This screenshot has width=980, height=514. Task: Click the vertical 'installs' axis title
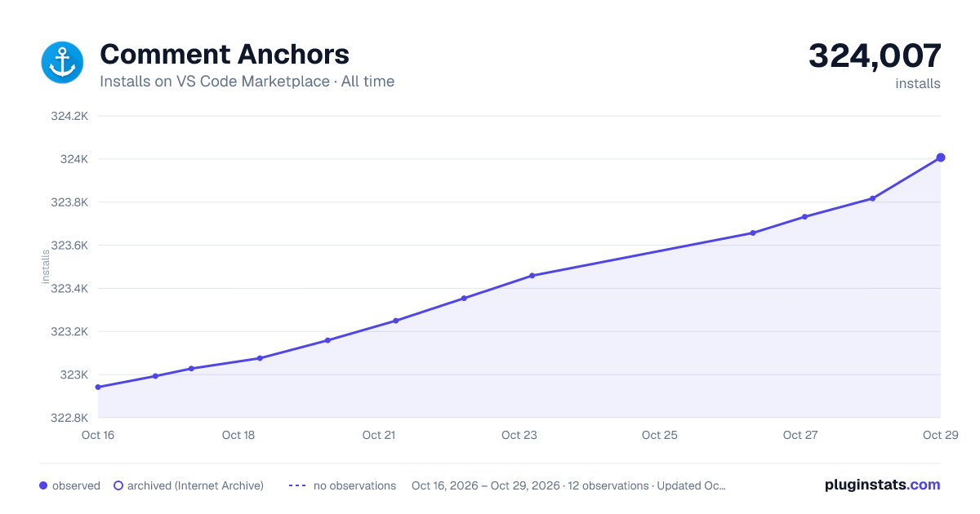click(46, 267)
